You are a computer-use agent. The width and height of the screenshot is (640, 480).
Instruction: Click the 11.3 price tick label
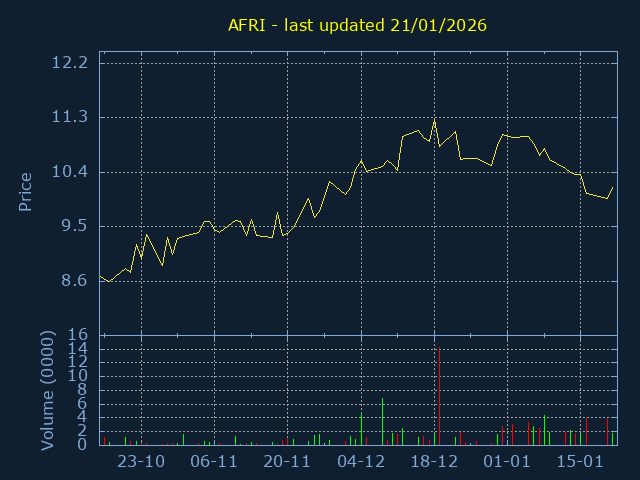[x=69, y=117]
